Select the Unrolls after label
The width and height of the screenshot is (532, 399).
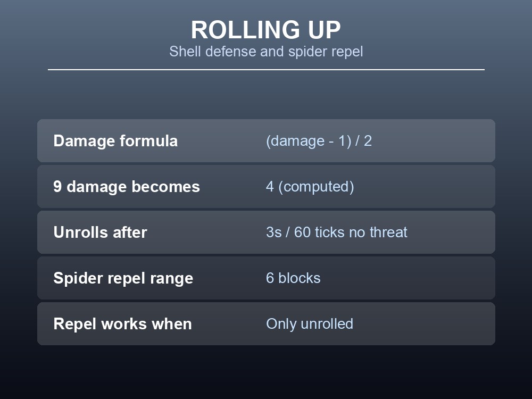click(100, 232)
